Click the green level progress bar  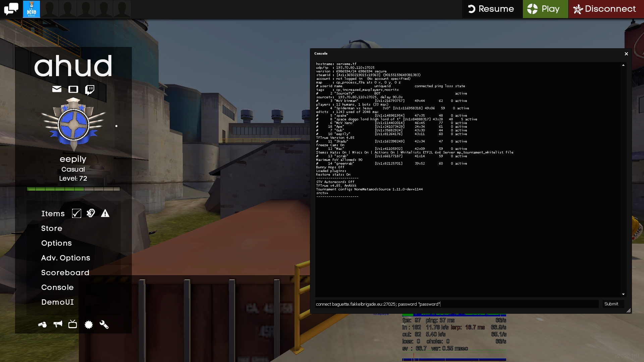[73, 189]
